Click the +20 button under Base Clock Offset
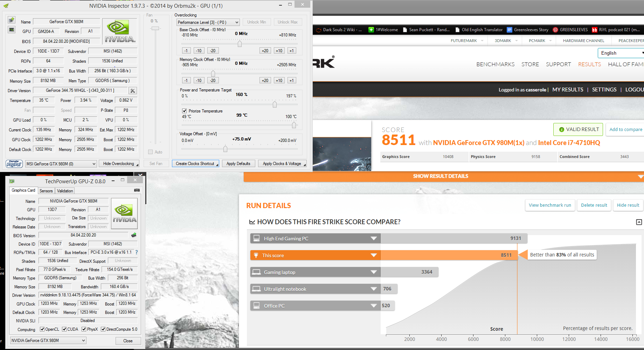Viewport: 644px width, 350px height. (265, 51)
